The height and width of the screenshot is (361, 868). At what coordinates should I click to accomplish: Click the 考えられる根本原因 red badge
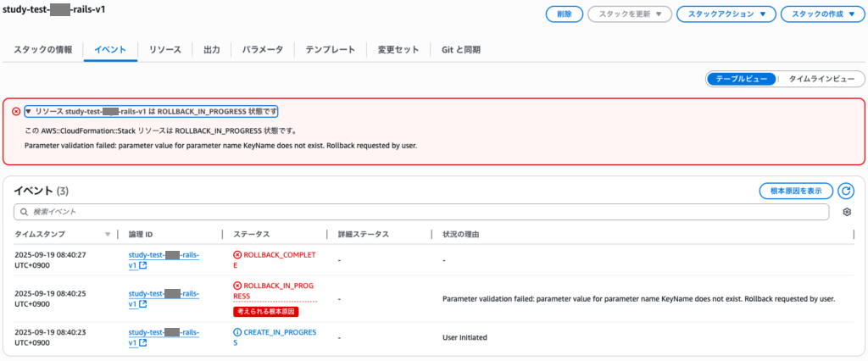tap(266, 312)
